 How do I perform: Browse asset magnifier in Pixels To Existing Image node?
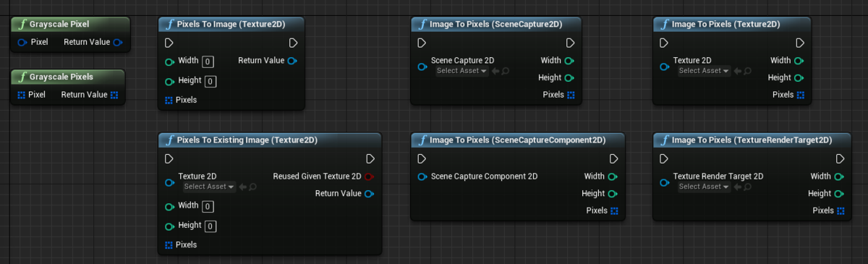pyautogui.click(x=252, y=187)
